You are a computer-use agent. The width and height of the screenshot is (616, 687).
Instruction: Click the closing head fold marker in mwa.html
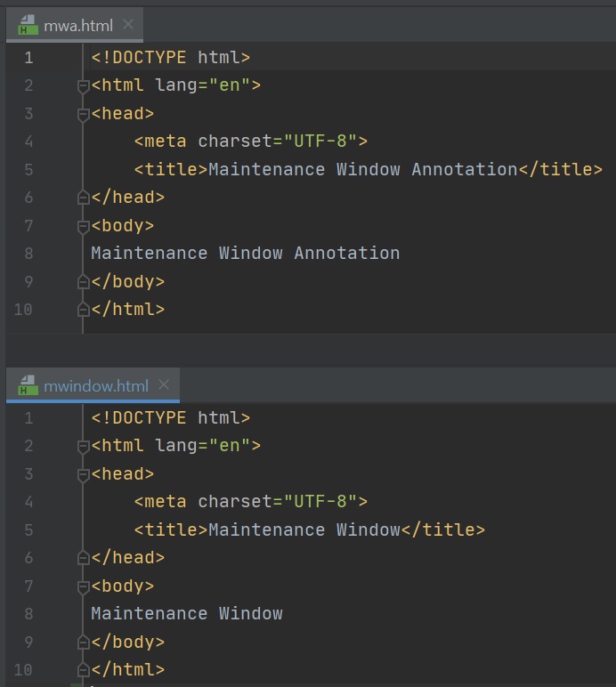pos(84,198)
